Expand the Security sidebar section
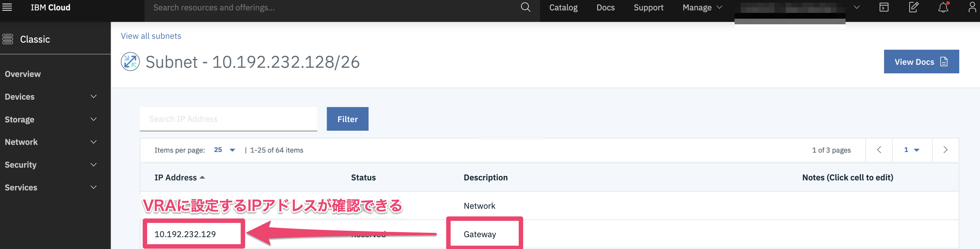This screenshot has width=980, height=249. (x=51, y=165)
